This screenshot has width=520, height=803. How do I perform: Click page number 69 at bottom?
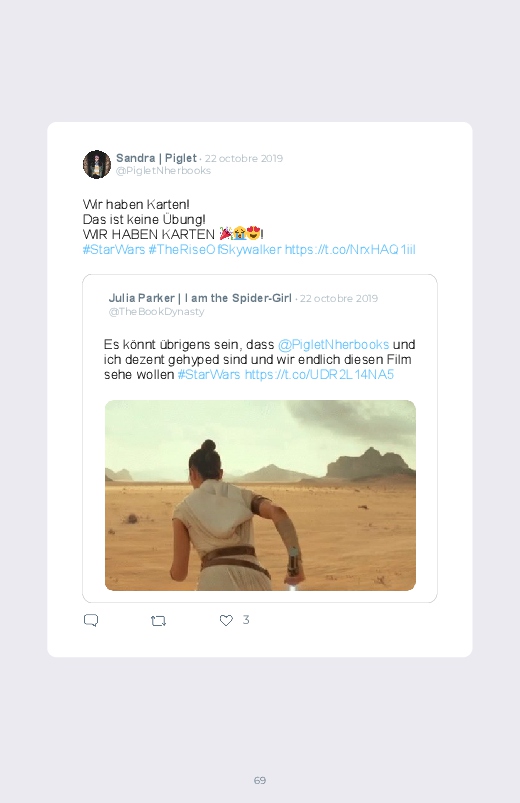260,780
